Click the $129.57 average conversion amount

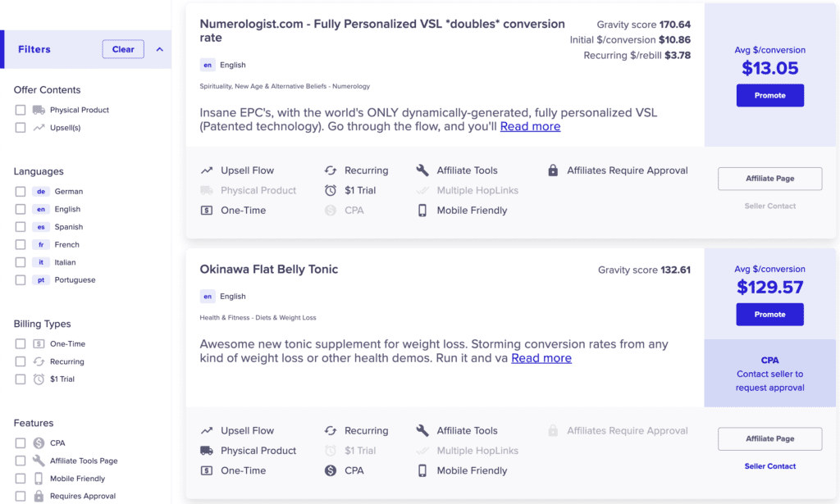pyautogui.click(x=769, y=288)
